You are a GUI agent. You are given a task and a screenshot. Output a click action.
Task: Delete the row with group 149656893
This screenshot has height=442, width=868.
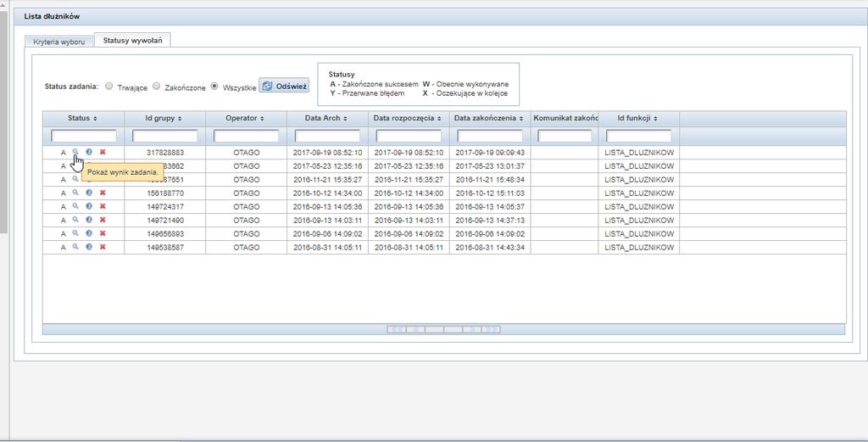103,233
